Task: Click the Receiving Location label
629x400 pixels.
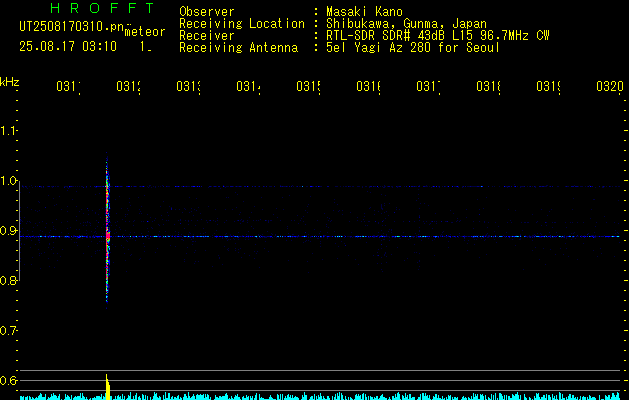Action: tap(242, 24)
